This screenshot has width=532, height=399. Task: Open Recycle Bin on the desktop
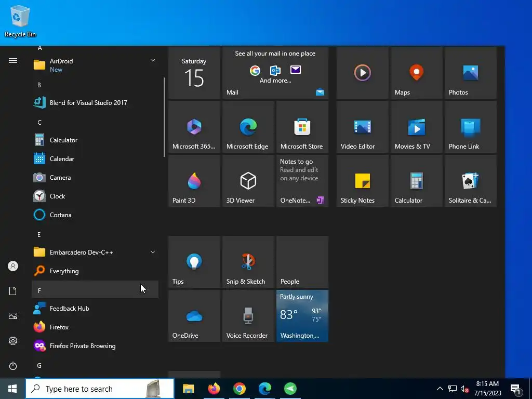tap(20, 21)
